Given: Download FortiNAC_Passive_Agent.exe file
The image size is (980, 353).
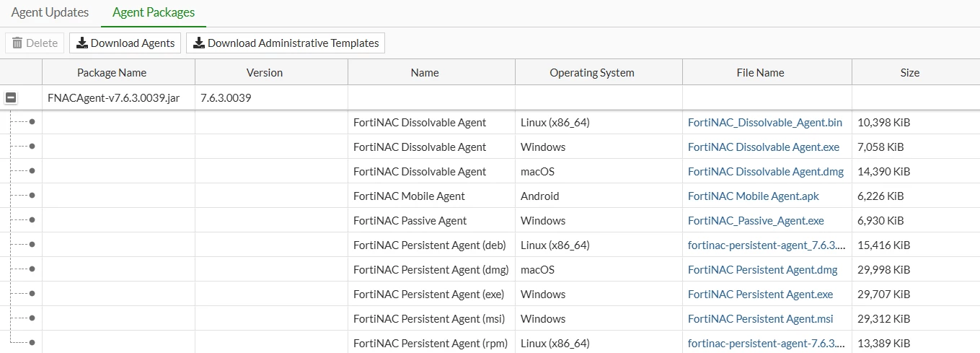Looking at the screenshot, I should point(756,220).
